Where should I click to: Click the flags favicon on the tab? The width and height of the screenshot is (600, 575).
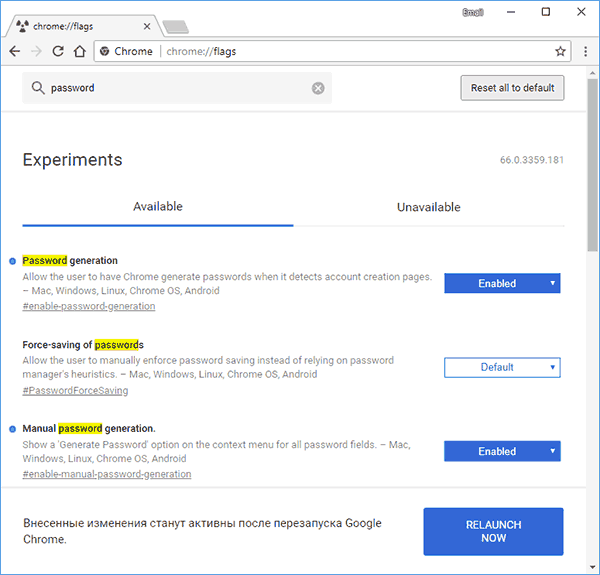(23, 26)
